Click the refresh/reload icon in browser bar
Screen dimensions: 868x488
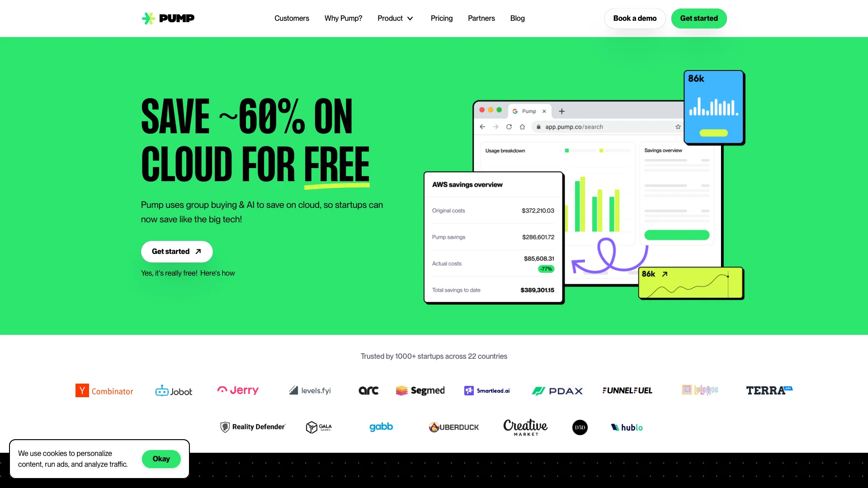(x=509, y=127)
